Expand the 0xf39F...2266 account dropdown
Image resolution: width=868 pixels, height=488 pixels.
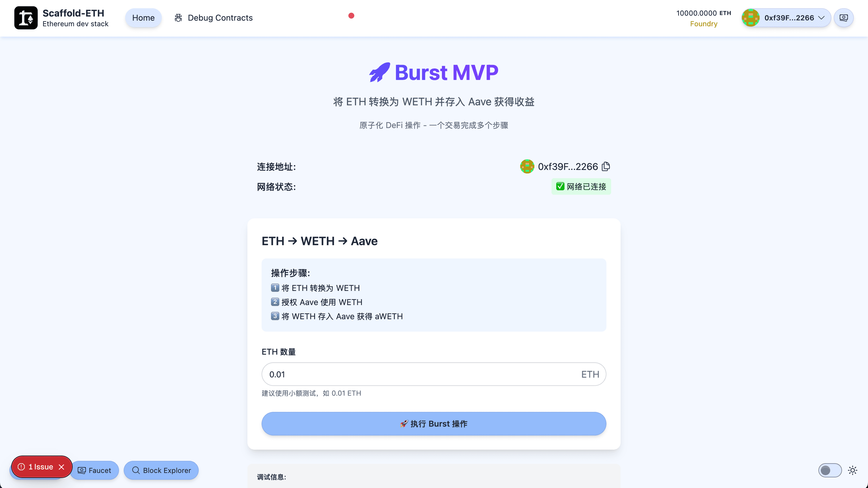point(789,18)
